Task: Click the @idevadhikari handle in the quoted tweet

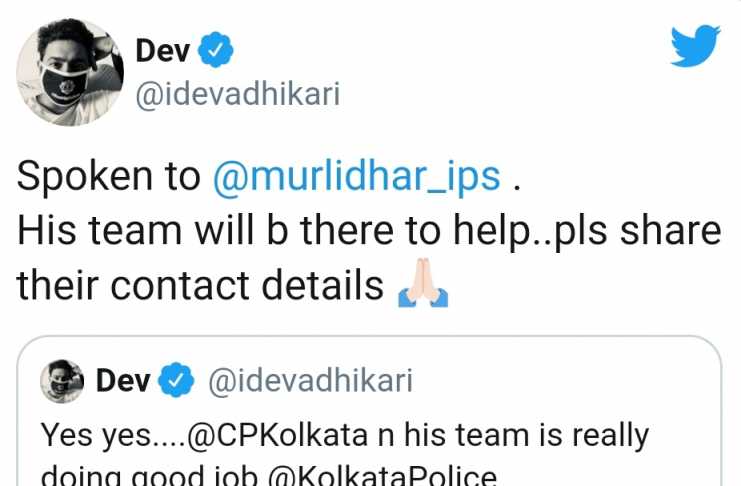Action: pyautogui.click(x=310, y=381)
